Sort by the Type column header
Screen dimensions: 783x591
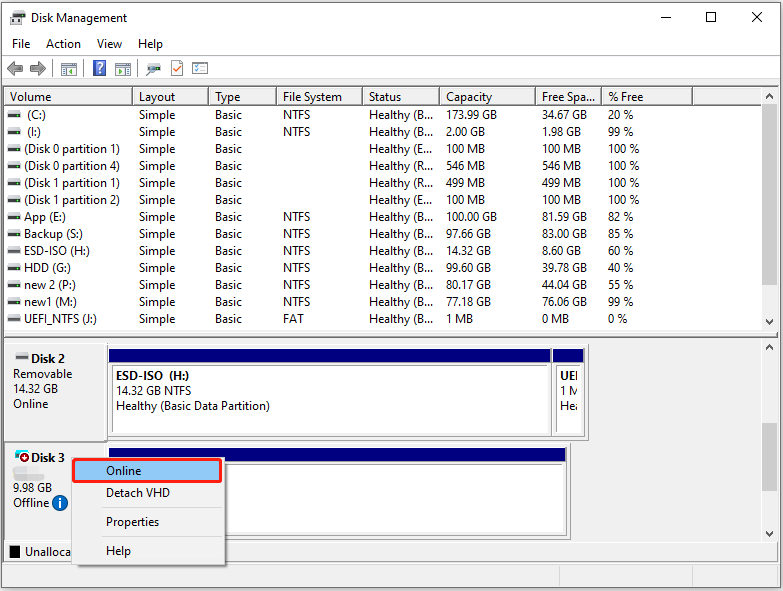pyautogui.click(x=243, y=96)
